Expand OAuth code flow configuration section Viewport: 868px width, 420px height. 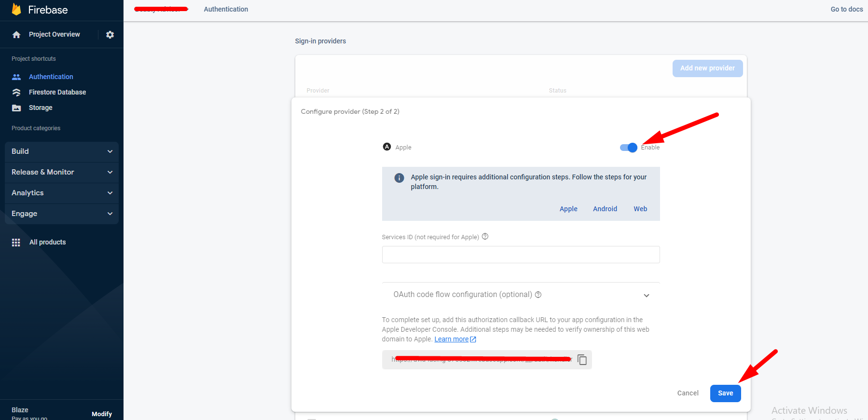point(646,295)
